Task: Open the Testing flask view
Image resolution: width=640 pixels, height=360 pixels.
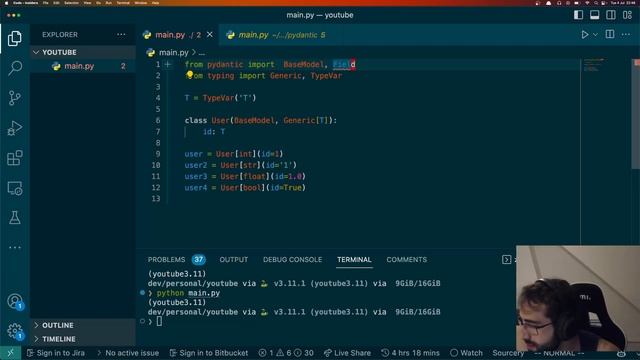Action: tap(15, 218)
